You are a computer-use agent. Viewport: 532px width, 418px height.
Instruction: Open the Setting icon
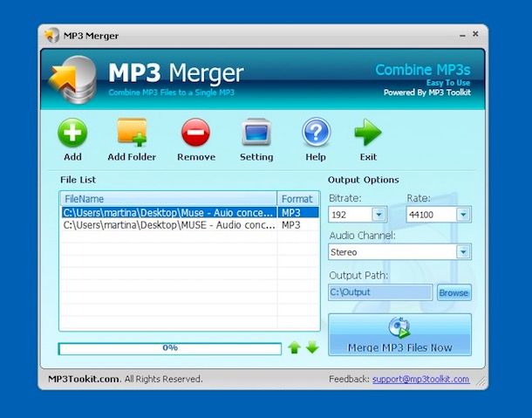pos(256,132)
